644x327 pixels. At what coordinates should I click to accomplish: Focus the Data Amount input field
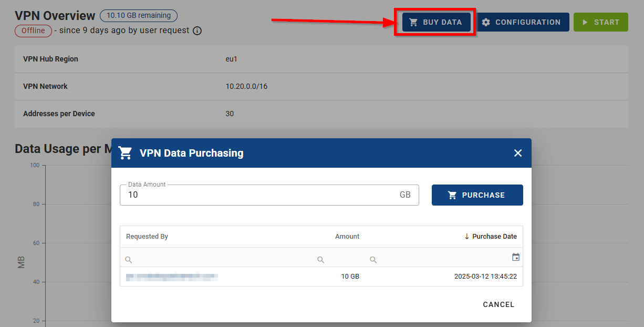[x=257, y=195]
